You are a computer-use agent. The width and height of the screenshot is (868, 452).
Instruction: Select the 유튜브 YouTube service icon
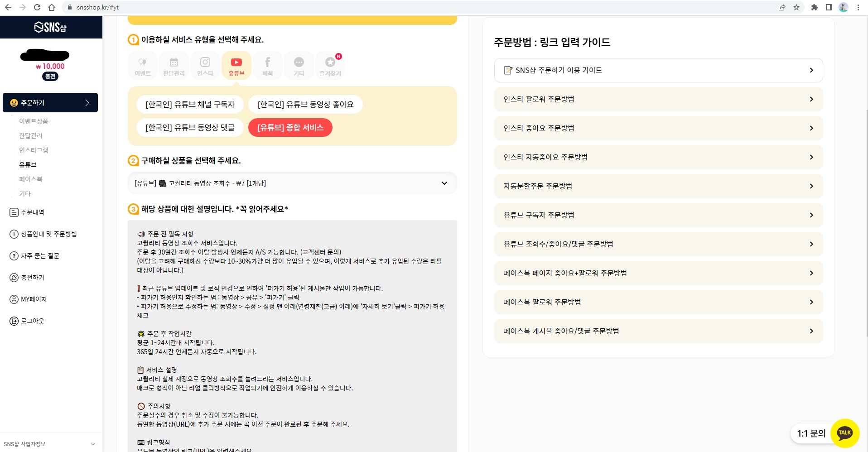pyautogui.click(x=236, y=66)
